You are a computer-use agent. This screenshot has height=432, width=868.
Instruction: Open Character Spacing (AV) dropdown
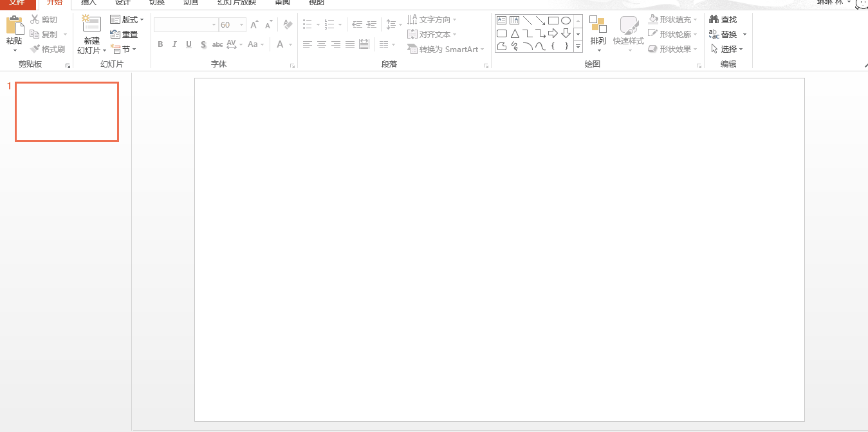coord(234,44)
